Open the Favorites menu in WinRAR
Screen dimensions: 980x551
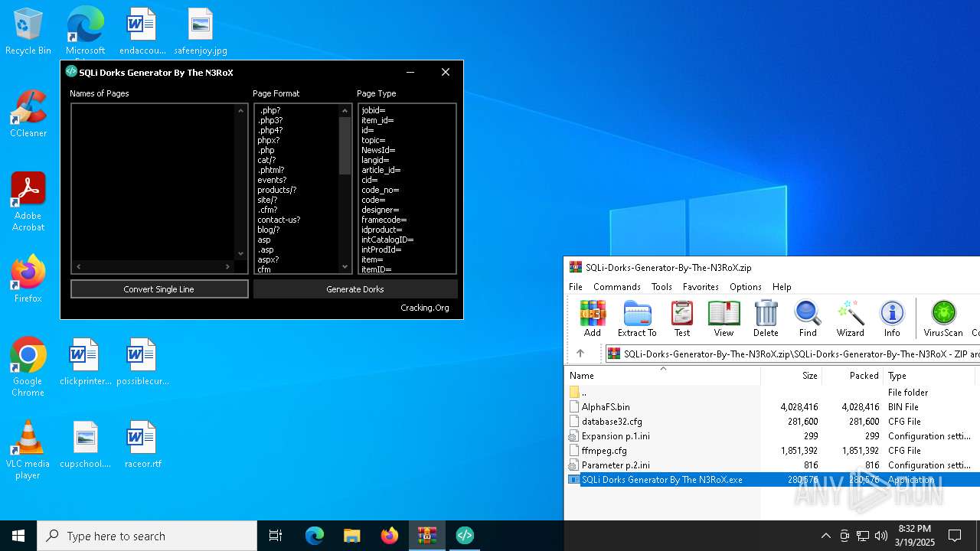(x=701, y=286)
